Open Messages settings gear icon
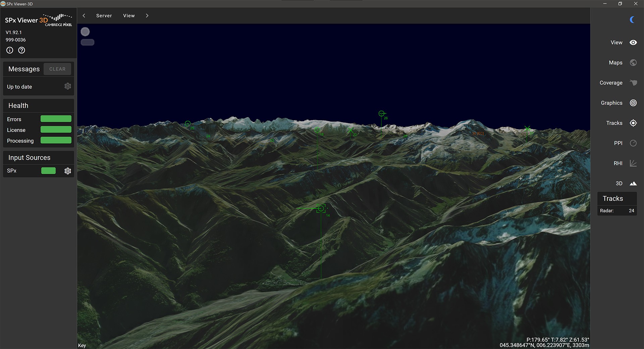644x349 pixels. [x=68, y=86]
